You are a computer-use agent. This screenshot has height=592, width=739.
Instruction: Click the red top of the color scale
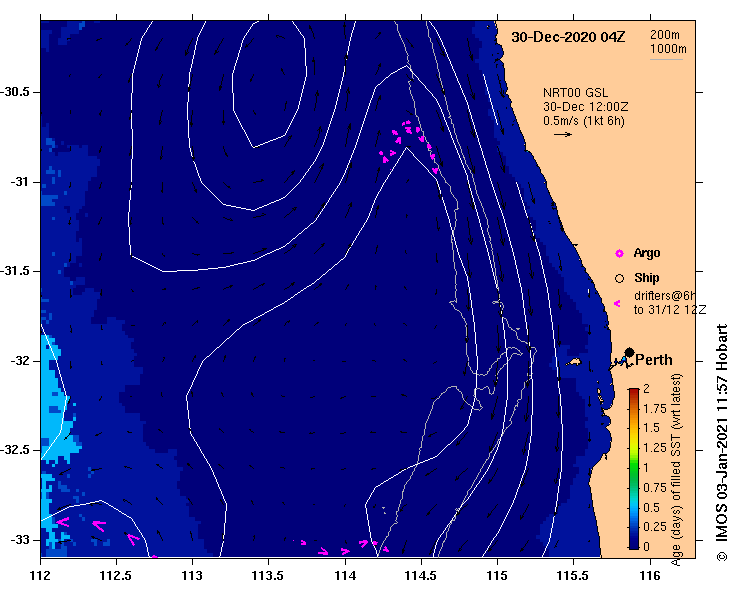click(x=634, y=392)
